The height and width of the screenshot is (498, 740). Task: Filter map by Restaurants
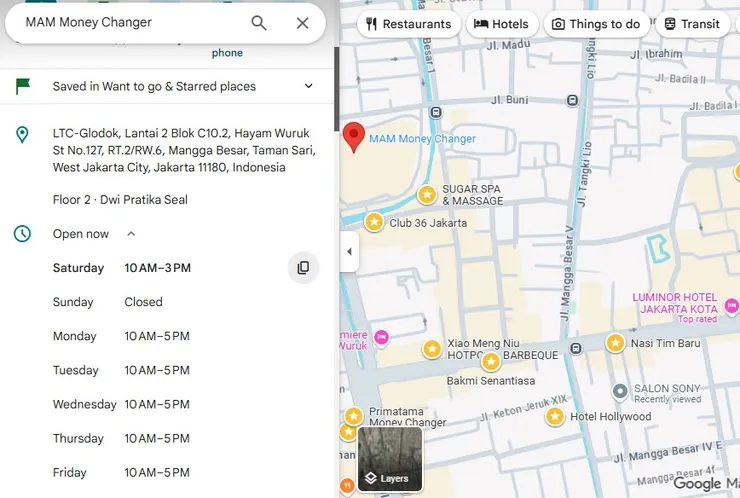pyautogui.click(x=409, y=24)
